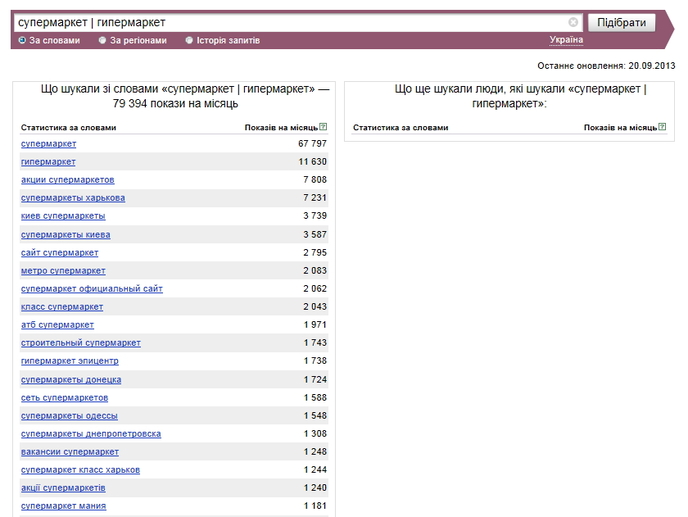688x517 pixels.
Task: Open the 'класс супермаркет' link
Action: (62, 307)
